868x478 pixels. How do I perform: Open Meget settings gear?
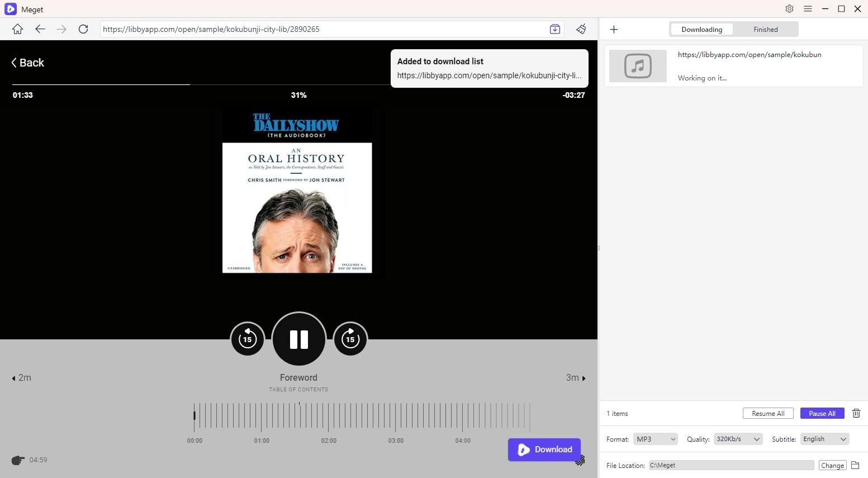coord(789,9)
